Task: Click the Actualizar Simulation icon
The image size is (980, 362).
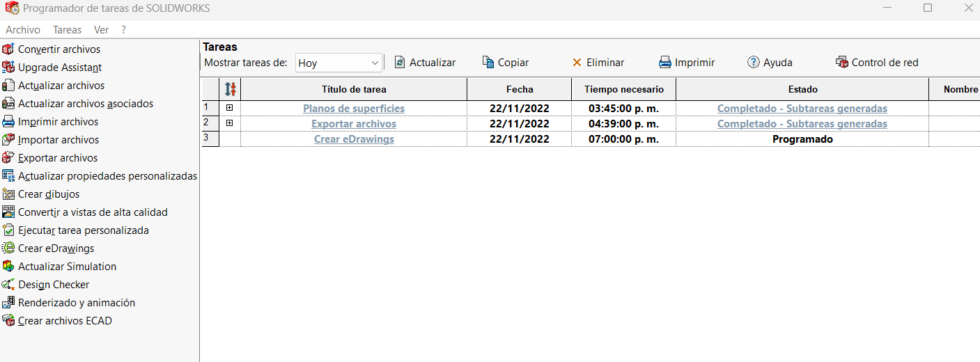Action: [x=8, y=267]
